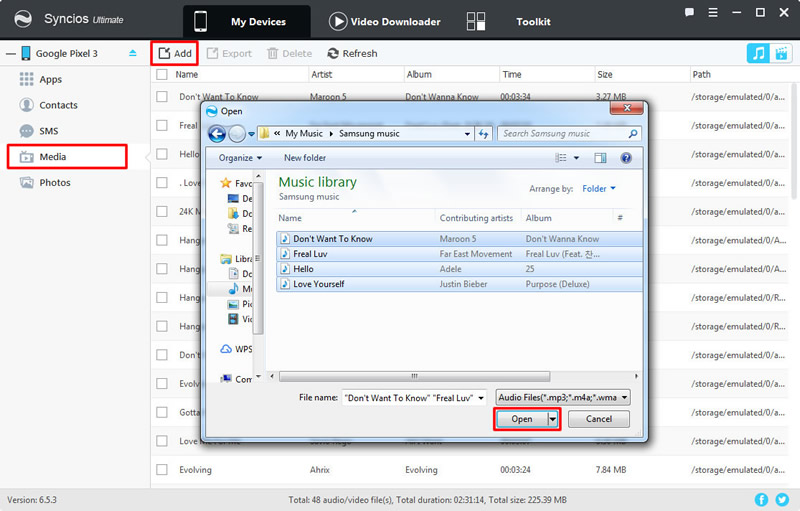Screen dimensions: 800x511
Task: Close the Open dialog
Action: coord(627,108)
